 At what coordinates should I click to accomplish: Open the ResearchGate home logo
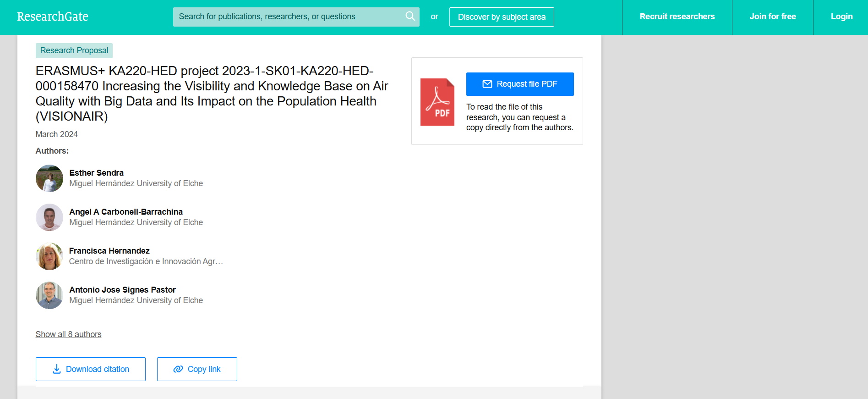[53, 17]
